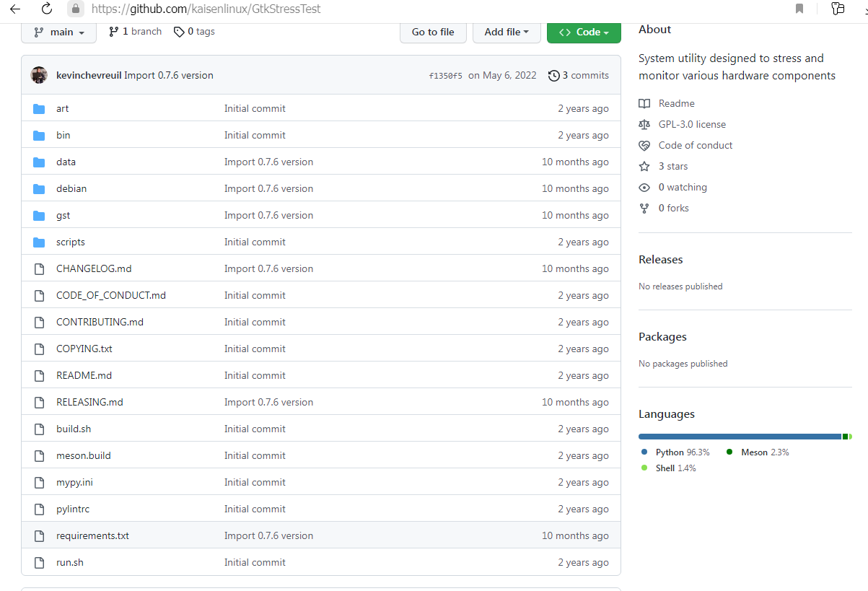Click the Python segment of languages bar
Screen dimensions: 868x591
[740, 437]
